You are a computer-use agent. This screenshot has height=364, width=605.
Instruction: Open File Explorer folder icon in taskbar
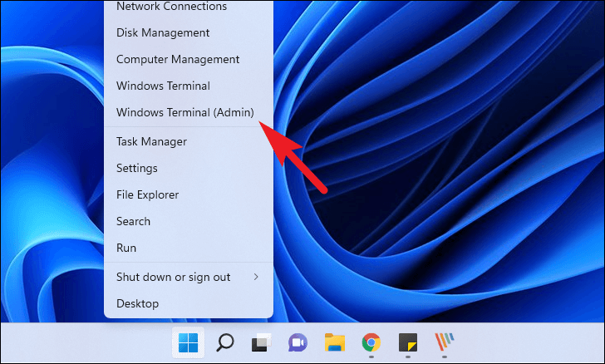pos(335,342)
